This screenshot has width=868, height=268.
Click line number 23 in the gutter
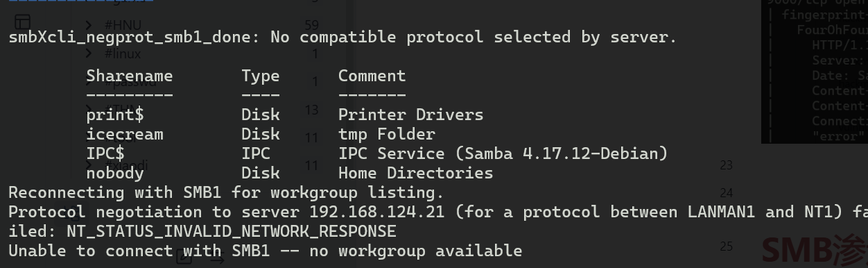[x=727, y=165]
